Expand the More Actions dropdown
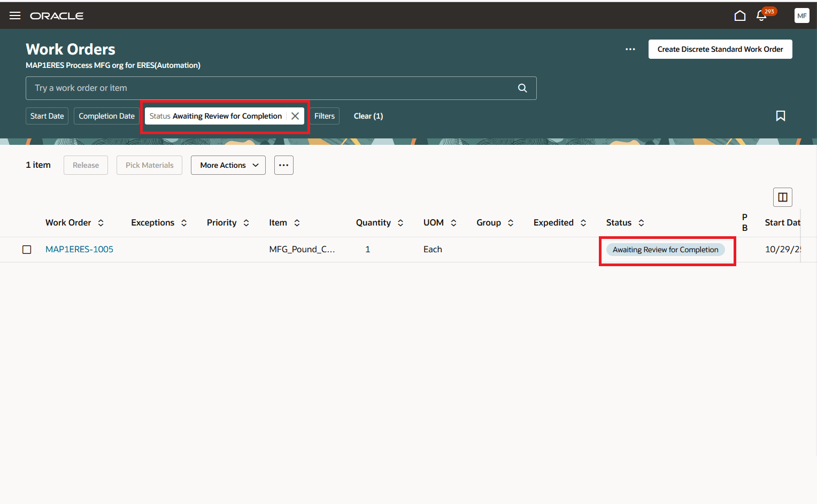 pos(228,165)
